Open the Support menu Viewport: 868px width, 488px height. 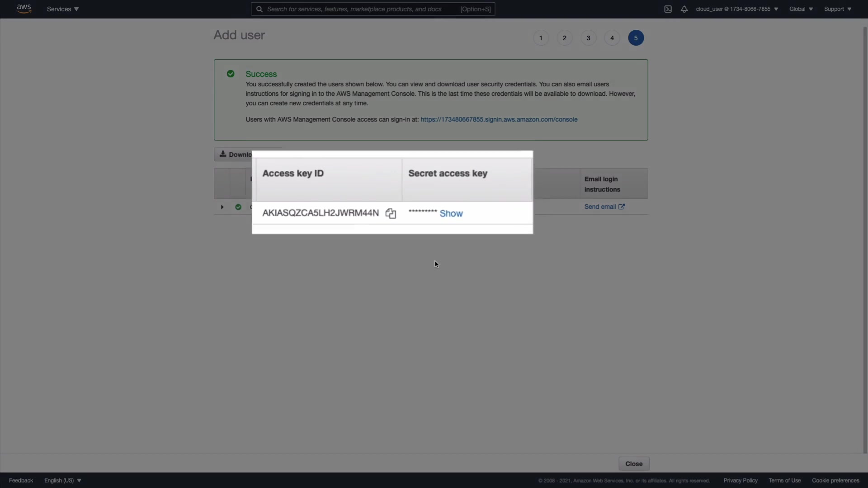[837, 9]
